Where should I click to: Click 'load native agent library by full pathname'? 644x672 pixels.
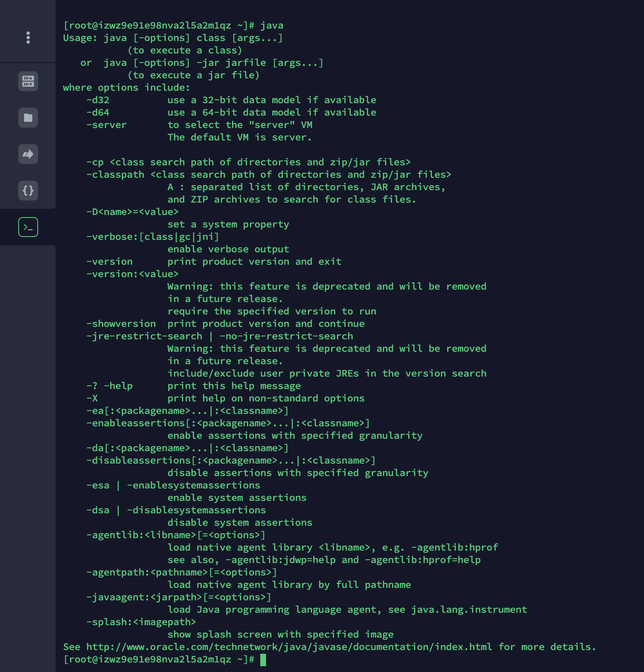point(289,585)
